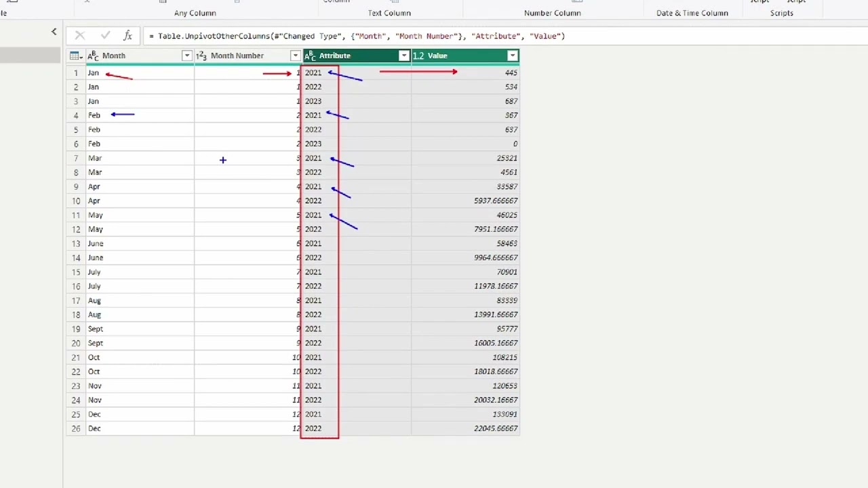This screenshot has width=868, height=488.
Task: Click the Dec month cell in row 26
Action: click(140, 428)
